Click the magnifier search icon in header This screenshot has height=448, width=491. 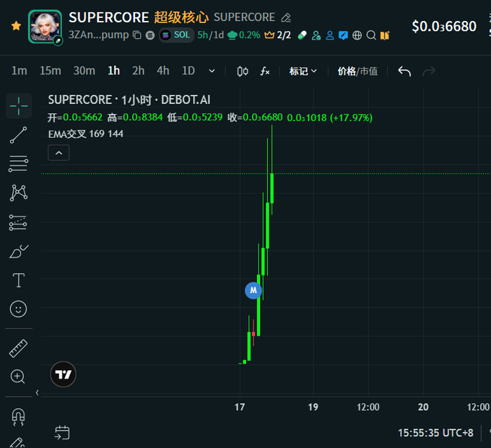(x=371, y=35)
